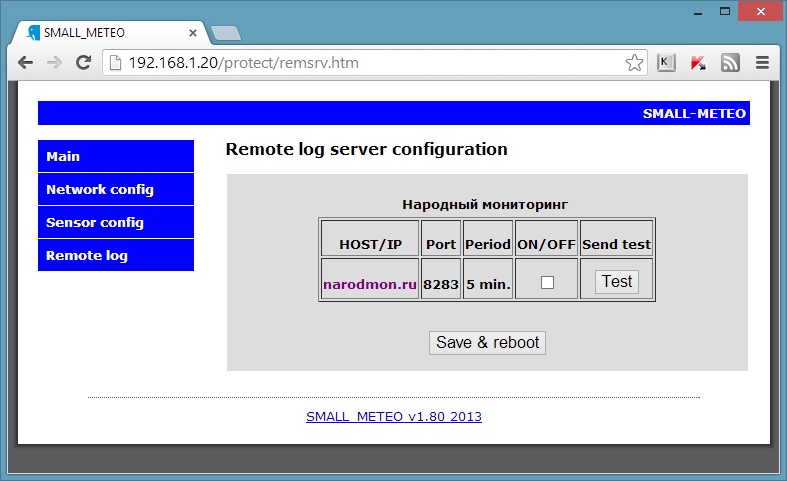Reload the page with the refresh icon
Viewport: 787px width, 481px height.
(x=83, y=63)
